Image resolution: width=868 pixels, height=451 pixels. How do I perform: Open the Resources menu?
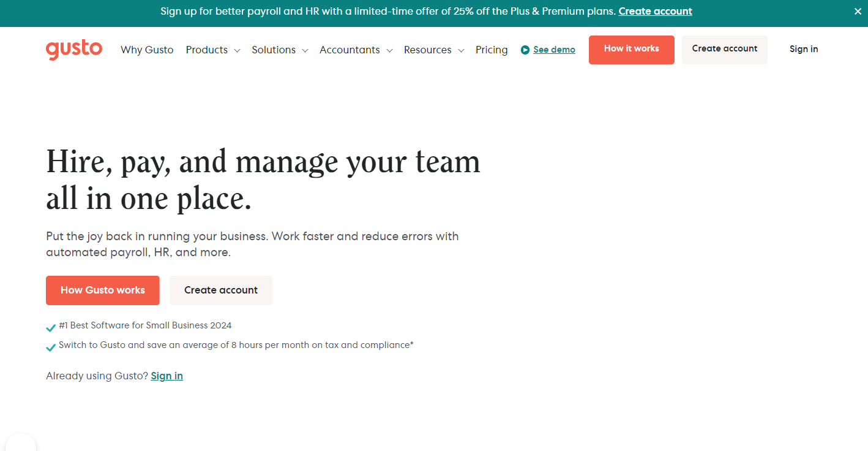tap(428, 50)
